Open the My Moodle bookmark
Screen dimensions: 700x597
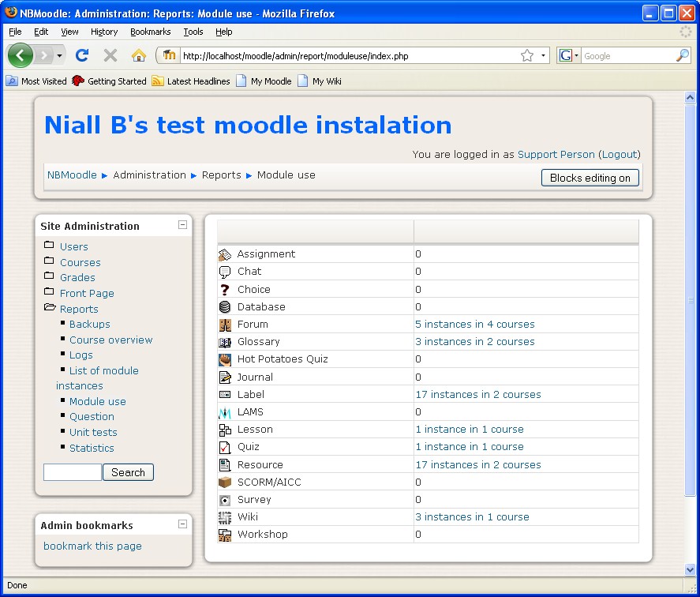264,81
